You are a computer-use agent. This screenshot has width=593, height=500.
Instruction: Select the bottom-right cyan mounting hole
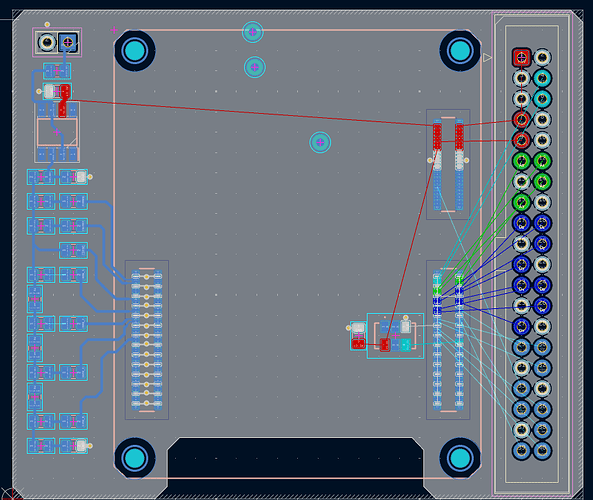coord(460,458)
